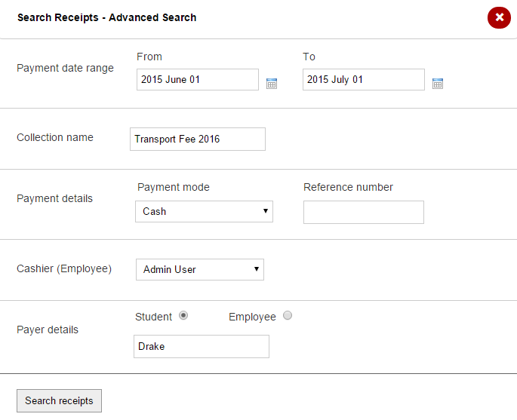Viewport: 517px width, 420px height.
Task: Focus the Collection name text box
Action: (198, 139)
